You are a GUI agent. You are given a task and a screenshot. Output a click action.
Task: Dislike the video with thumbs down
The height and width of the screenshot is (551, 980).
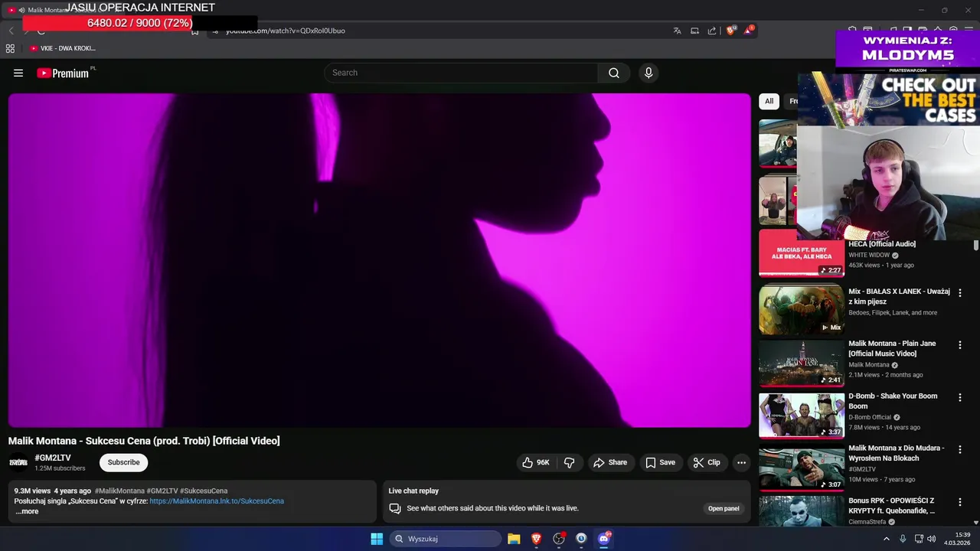569,462
